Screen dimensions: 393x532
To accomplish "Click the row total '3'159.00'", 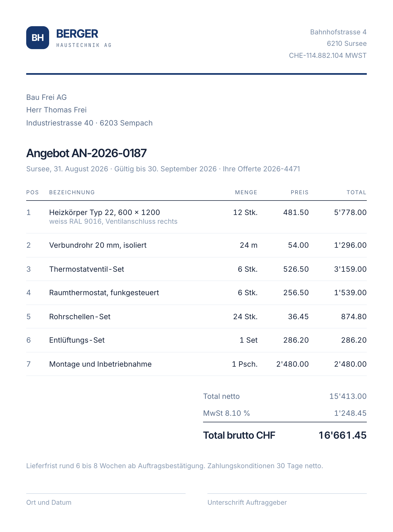I will click(x=350, y=269).
